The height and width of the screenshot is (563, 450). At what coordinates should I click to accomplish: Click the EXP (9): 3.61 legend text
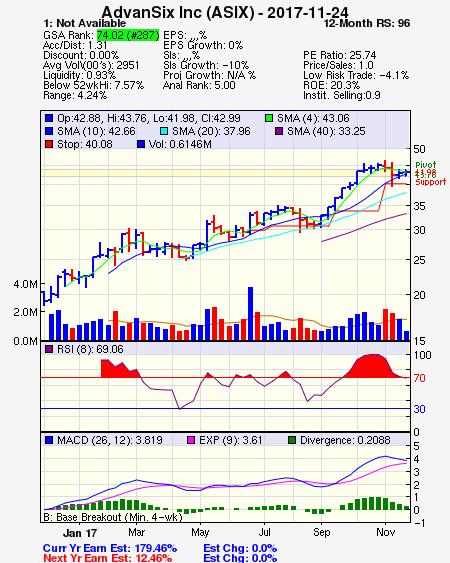(x=231, y=440)
